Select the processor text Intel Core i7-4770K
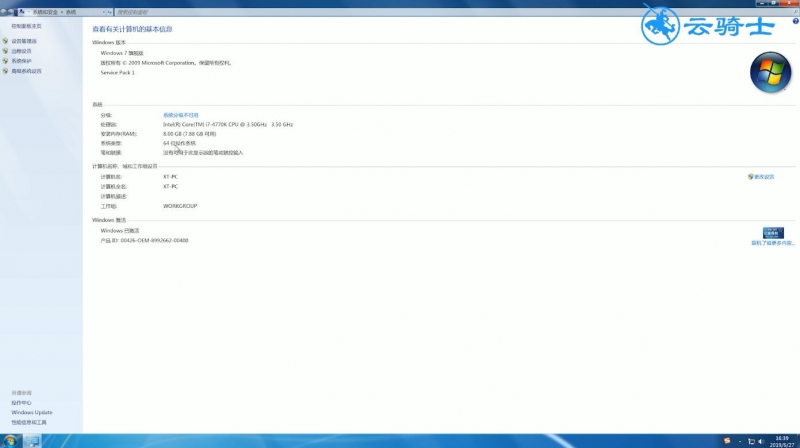 (228, 125)
